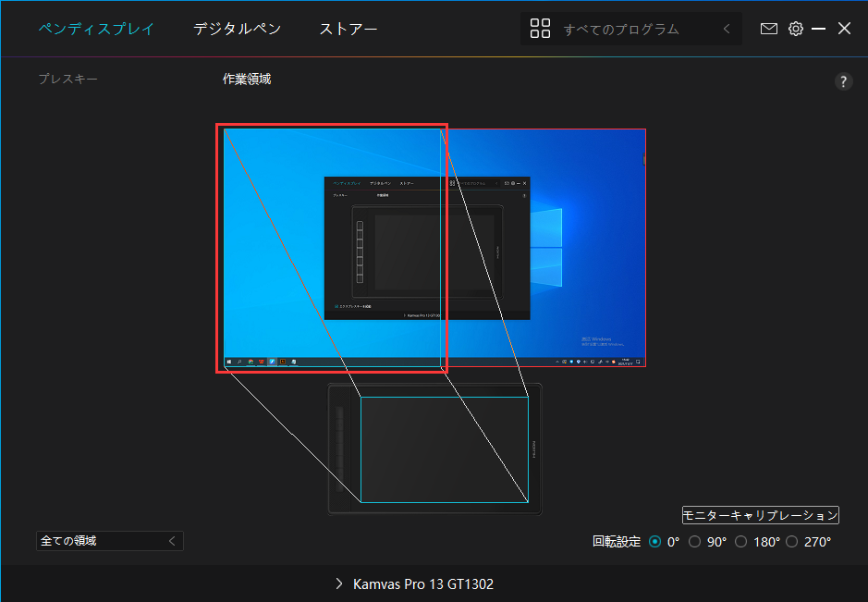This screenshot has height=602, width=868.
Task: Click the question mark help icon
Action: [843, 81]
